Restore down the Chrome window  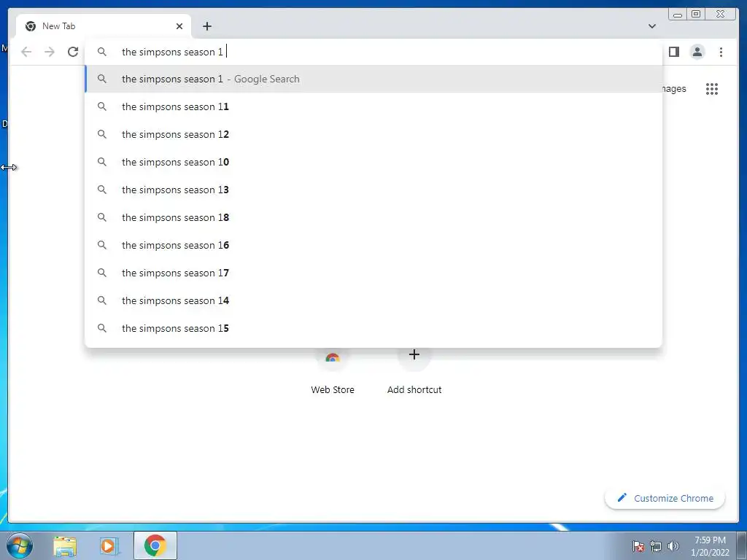click(x=696, y=14)
